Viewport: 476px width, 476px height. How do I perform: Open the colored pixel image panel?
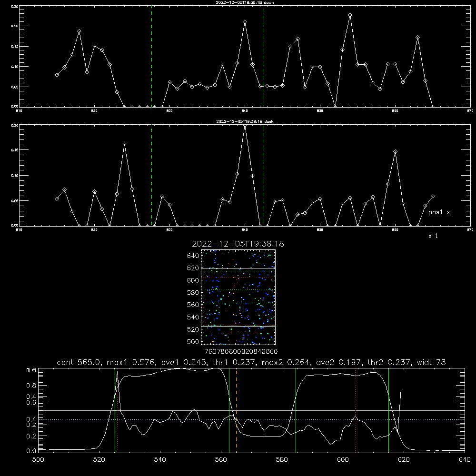tap(238, 297)
